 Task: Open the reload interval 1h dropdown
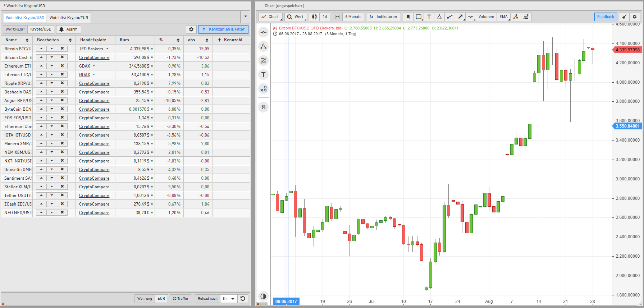click(x=228, y=299)
